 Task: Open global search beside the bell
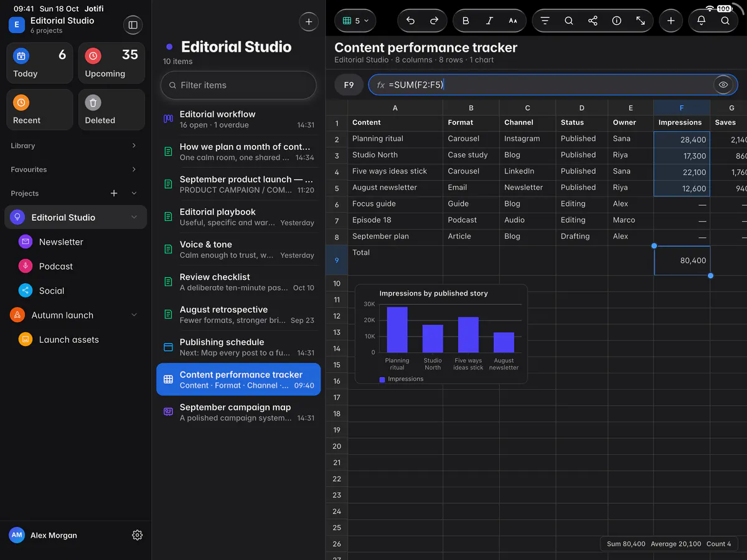coord(725,21)
